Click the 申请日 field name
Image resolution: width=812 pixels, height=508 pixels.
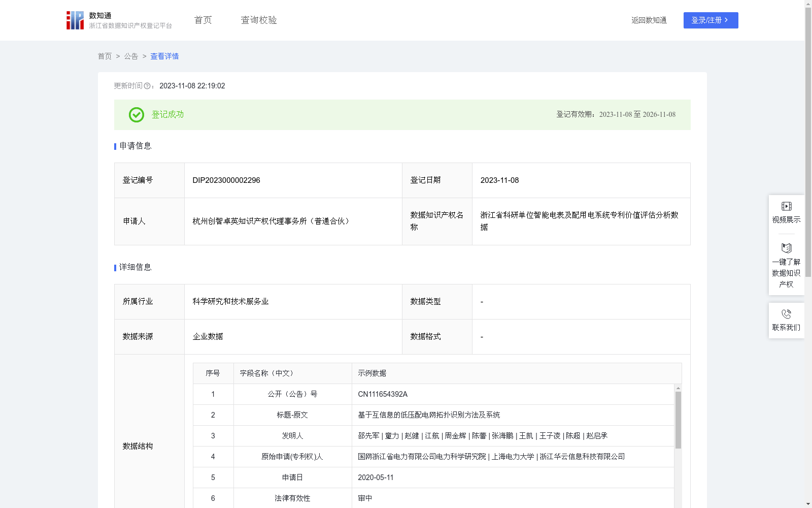coord(292,478)
